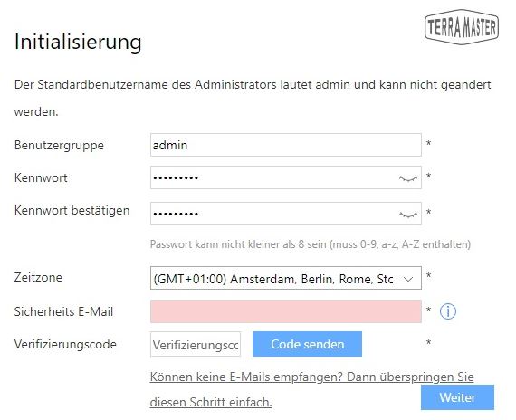Click the pink Sicherheits E-Mail field
This screenshot has height=420, width=516.
point(286,311)
